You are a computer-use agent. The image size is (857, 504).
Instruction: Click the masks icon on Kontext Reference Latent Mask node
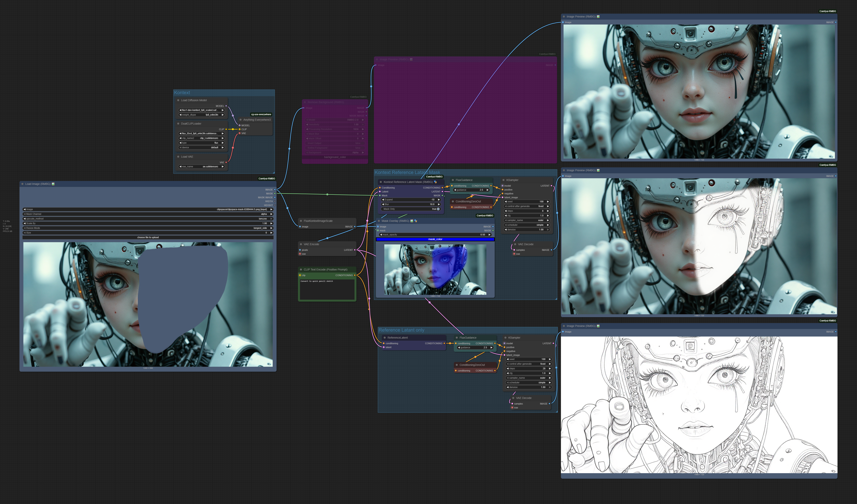(x=435, y=182)
